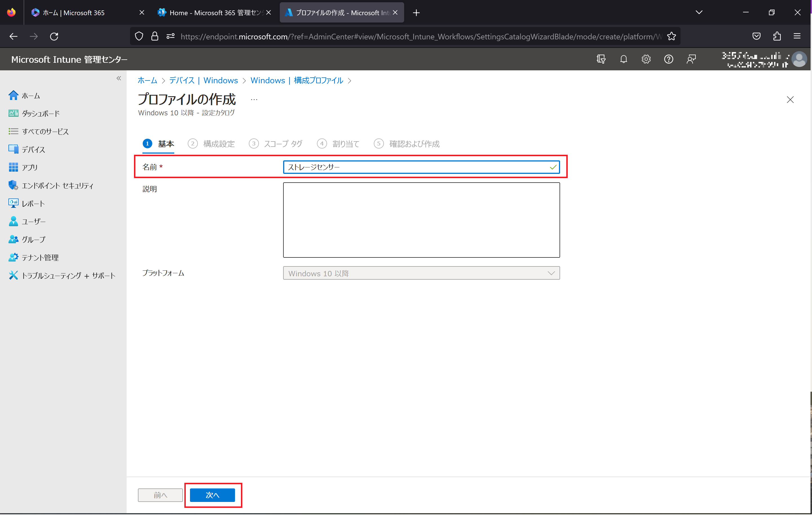Viewport: 812px width, 516px height.
Task: Select the 割り当て wizard step tab
Action: point(338,144)
